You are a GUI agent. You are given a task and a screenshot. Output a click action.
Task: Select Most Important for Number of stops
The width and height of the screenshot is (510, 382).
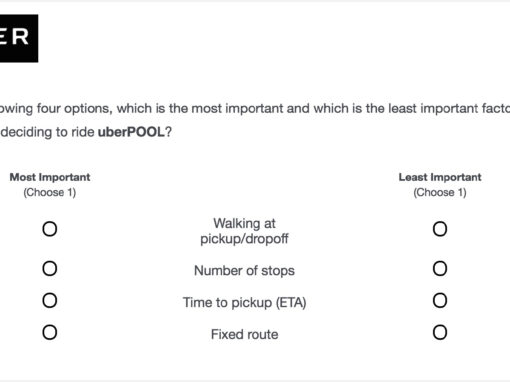click(x=50, y=269)
